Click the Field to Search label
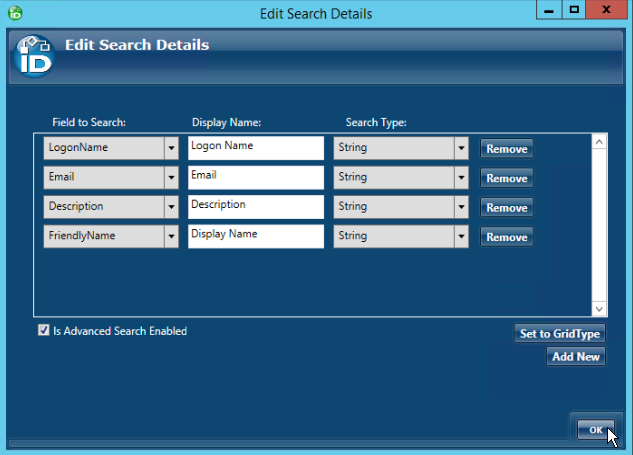 click(89, 122)
